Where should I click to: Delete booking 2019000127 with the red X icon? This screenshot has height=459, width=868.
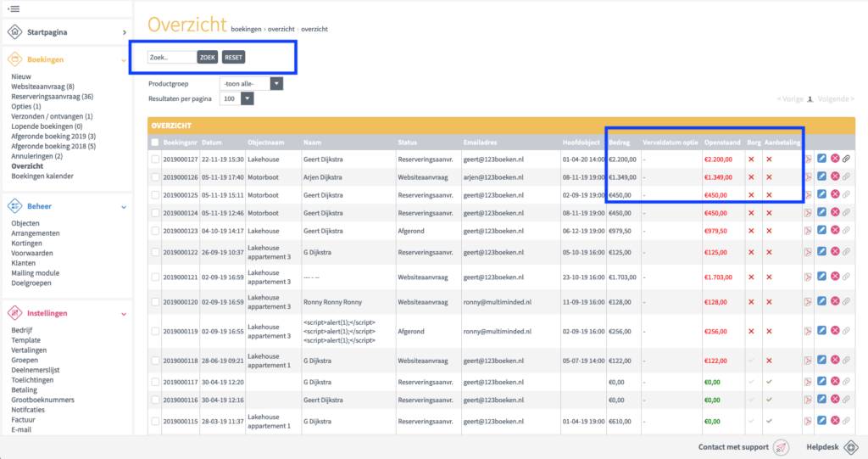point(835,160)
